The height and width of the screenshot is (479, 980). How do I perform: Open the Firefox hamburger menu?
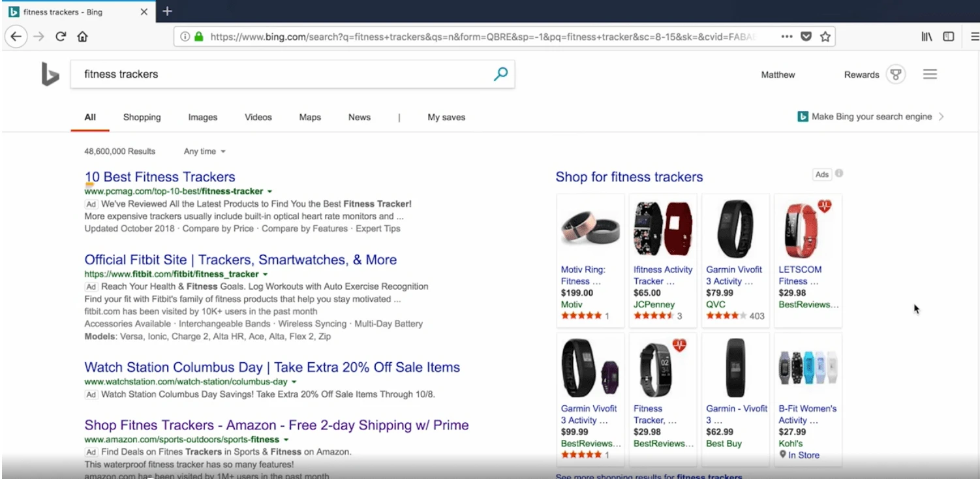coord(974,37)
